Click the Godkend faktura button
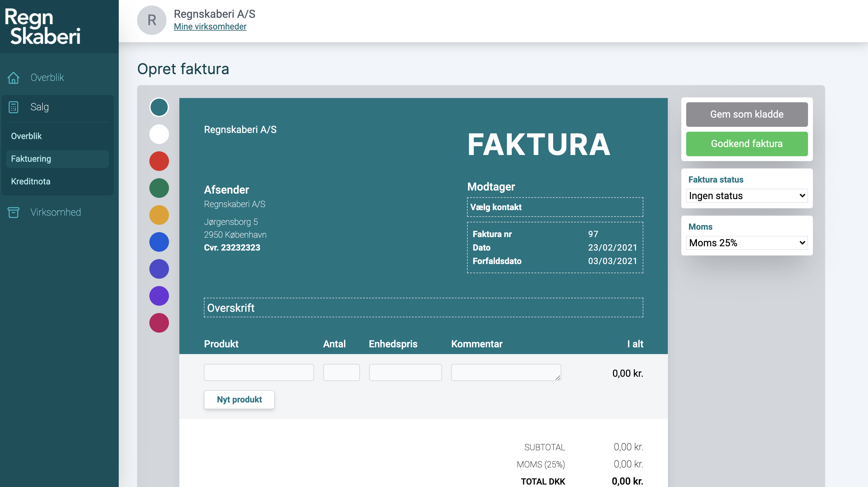868x487 pixels. (747, 144)
